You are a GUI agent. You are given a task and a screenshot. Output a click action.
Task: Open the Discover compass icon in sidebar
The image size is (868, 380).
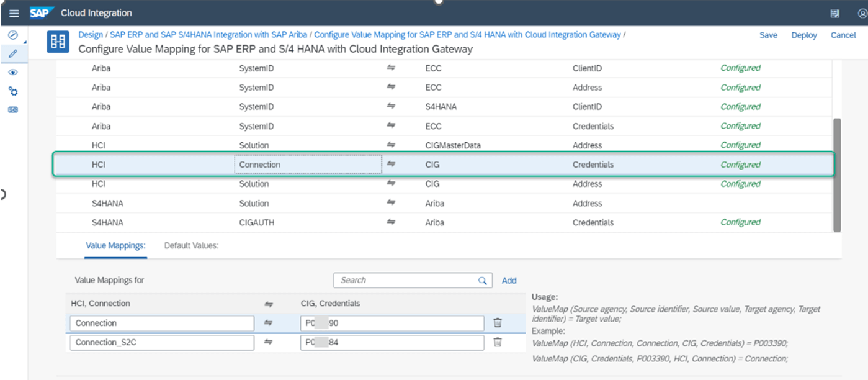tap(12, 35)
